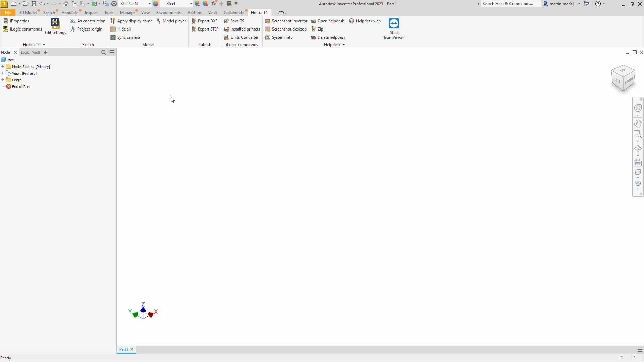Expand Model States tree node
The height and width of the screenshot is (362, 644).
click(x=3, y=67)
